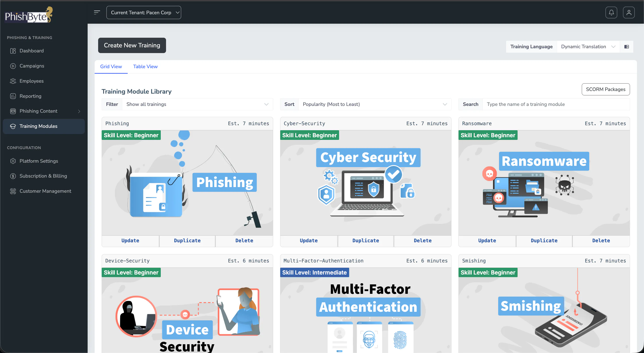The image size is (644, 353).
Task: Click the Phishing Content icon
Action: 13,111
